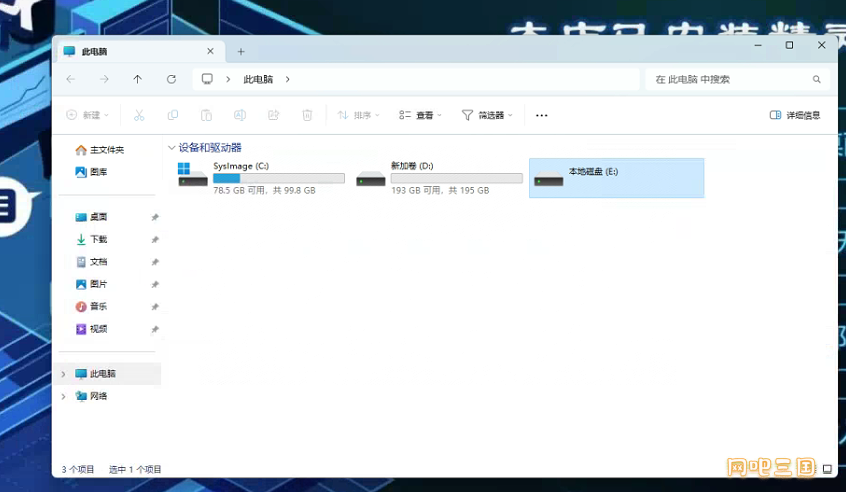846x492 pixels.
Task: Unpin 音乐 via its pin icon
Action: point(155,306)
